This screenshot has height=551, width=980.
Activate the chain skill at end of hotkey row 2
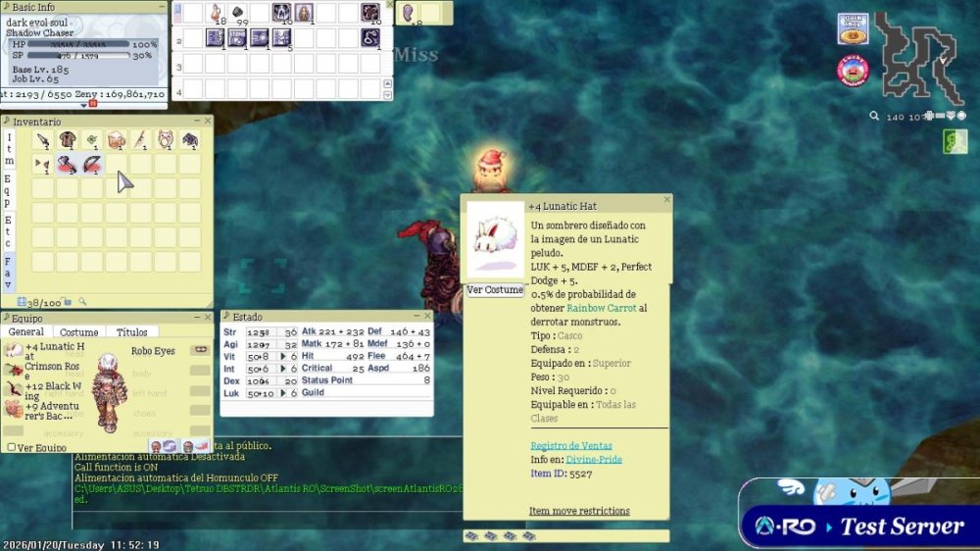(x=370, y=37)
